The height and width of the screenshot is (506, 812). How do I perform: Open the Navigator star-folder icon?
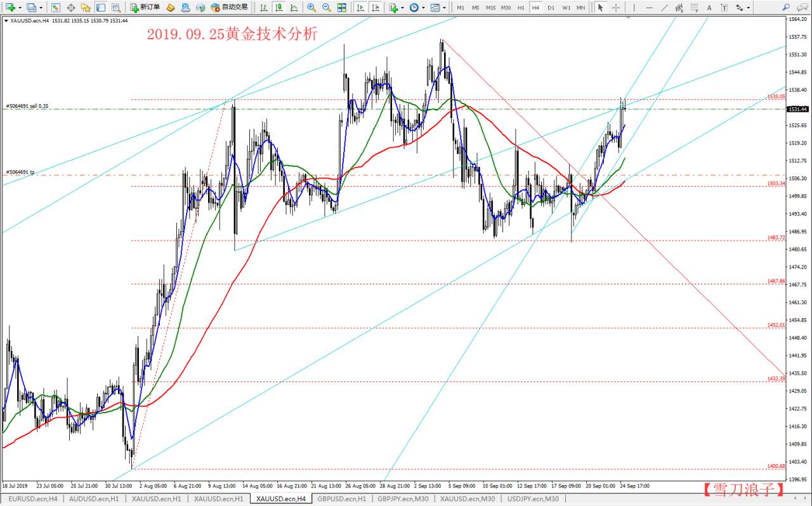coord(86,8)
